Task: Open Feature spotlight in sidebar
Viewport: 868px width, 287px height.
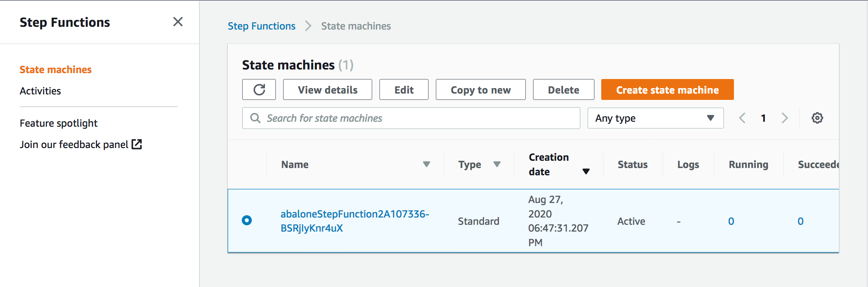Action: click(59, 123)
